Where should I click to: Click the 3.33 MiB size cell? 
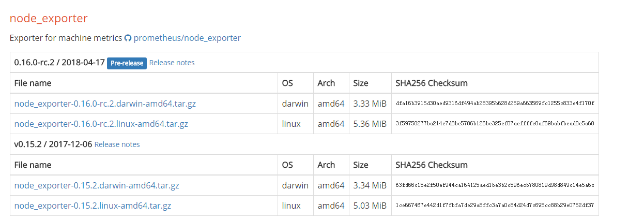pyautogui.click(x=370, y=104)
